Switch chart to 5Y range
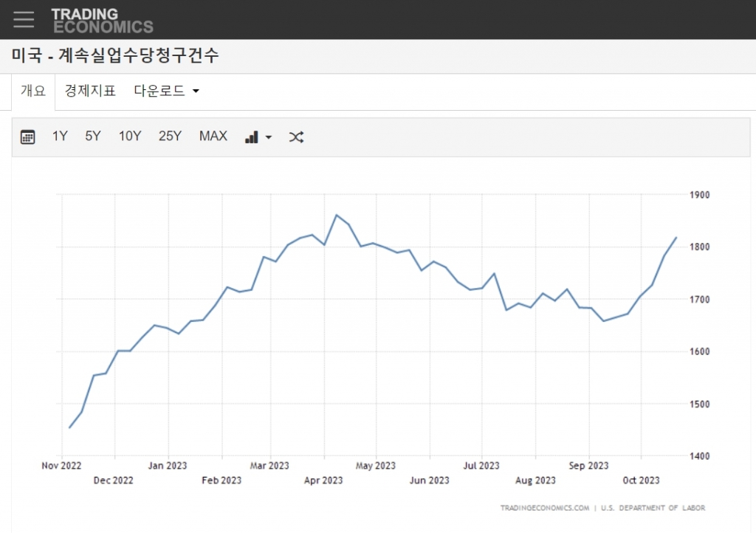Screen dimensions: 756x533 pos(93,136)
